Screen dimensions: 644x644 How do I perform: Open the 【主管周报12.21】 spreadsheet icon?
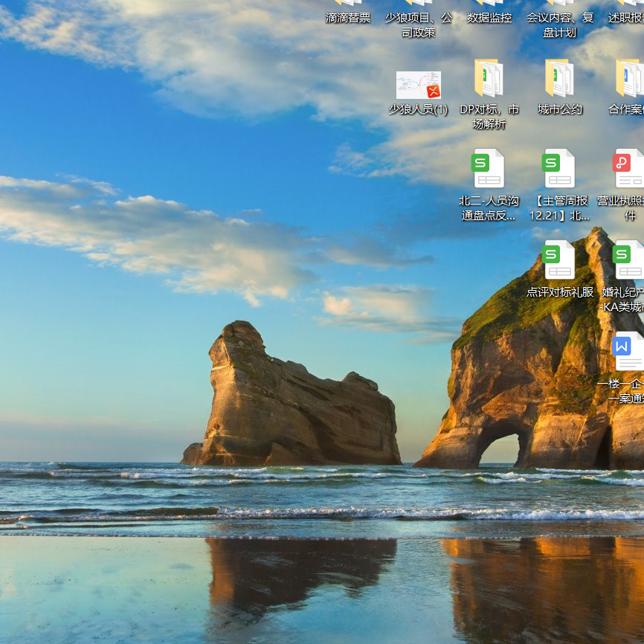point(559,168)
